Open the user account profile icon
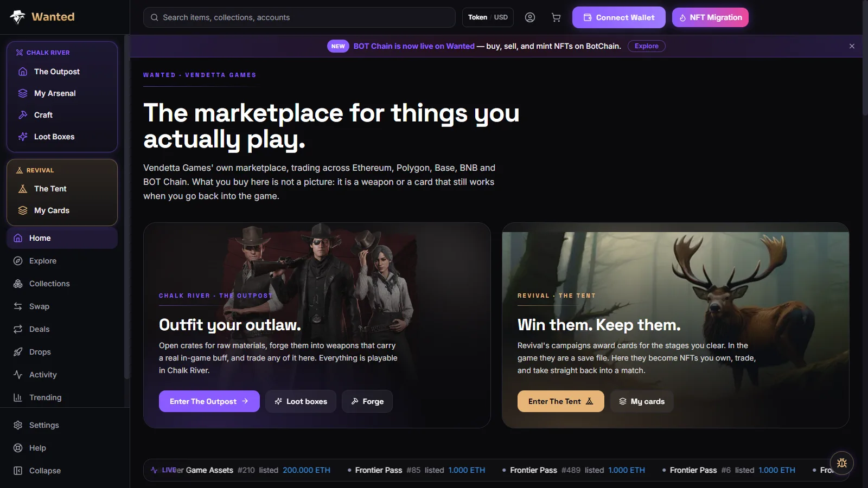This screenshot has width=868, height=488. coord(530,17)
